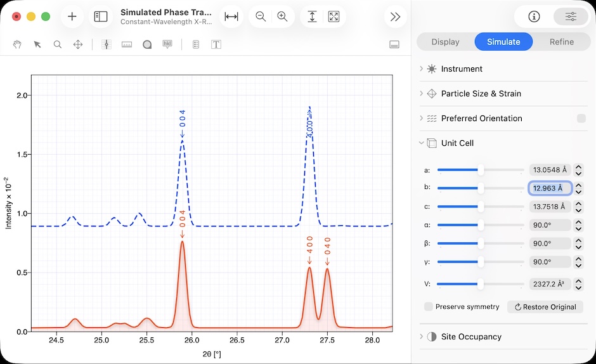Tick the Preferred Orientation checkbox
This screenshot has width=596, height=364.
tap(581, 119)
